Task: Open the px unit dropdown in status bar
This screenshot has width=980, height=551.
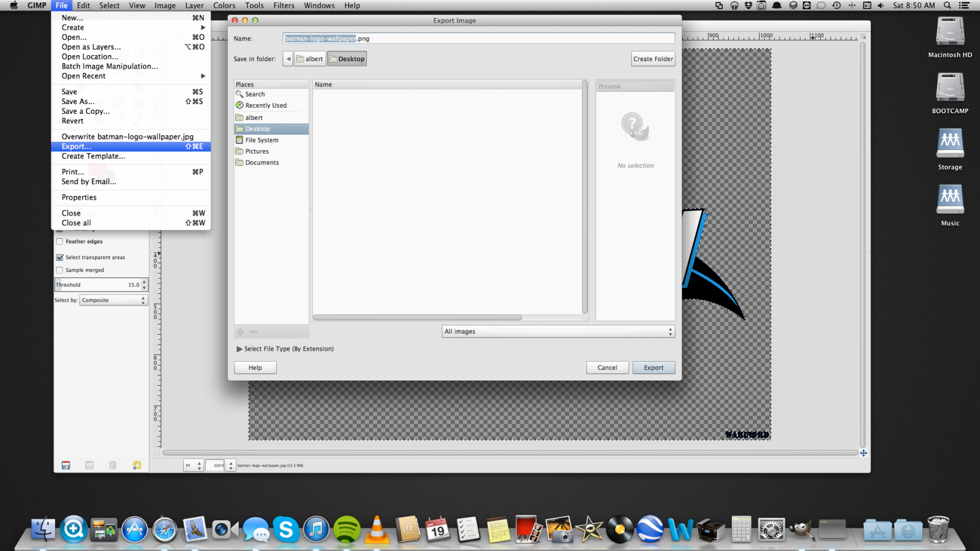Action: click(x=193, y=465)
